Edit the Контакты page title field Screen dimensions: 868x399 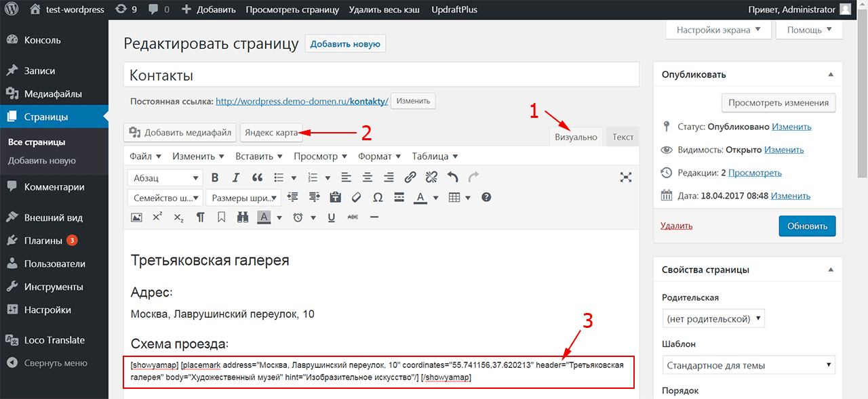coord(382,75)
